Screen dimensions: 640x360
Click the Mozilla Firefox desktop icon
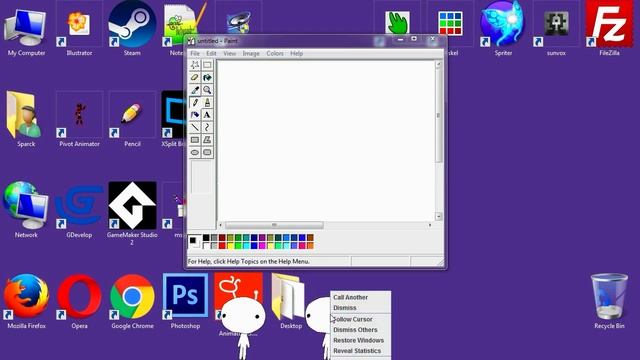(x=27, y=301)
